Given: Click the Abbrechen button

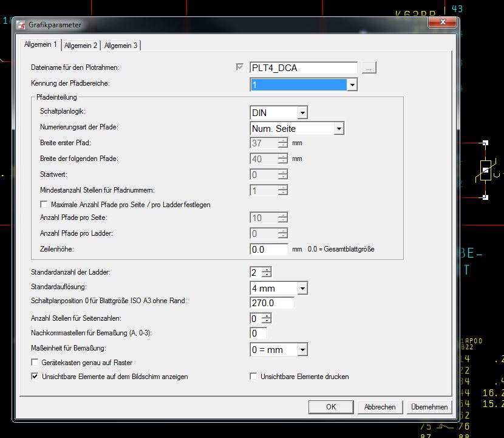Looking at the screenshot, I should (380, 407).
